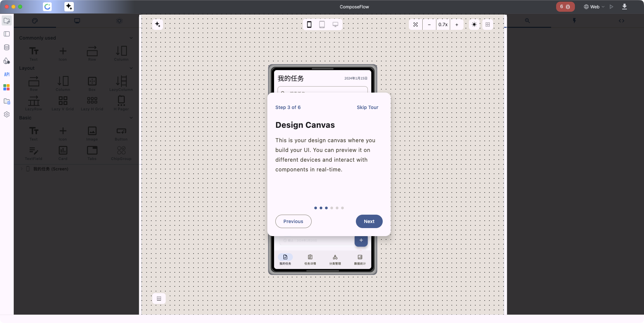The height and width of the screenshot is (323, 644).
Task: Open settings gear in left sidebar
Action: point(7,114)
